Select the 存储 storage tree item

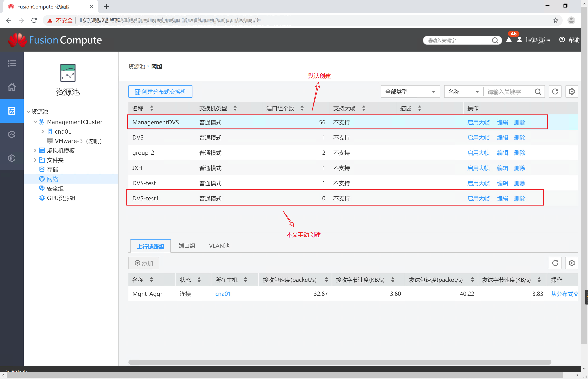click(53, 169)
